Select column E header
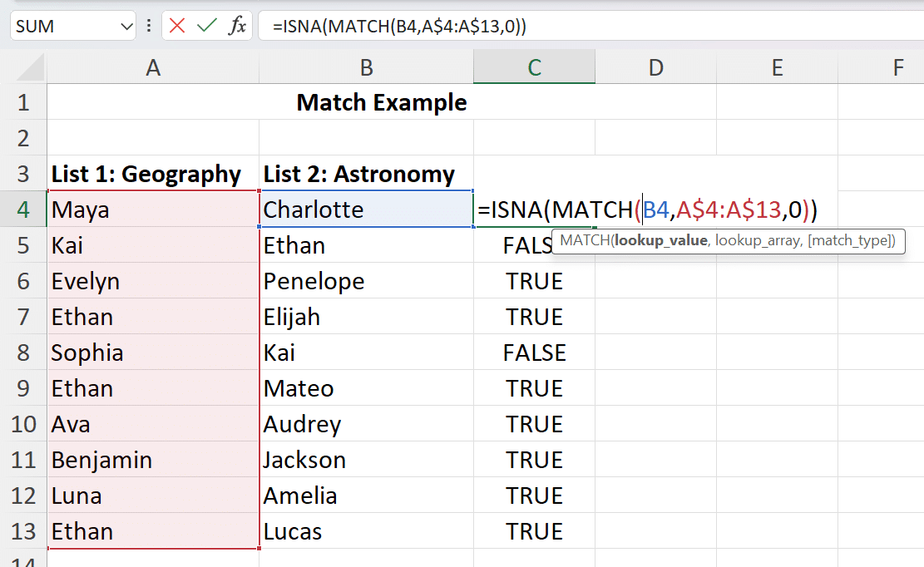The height and width of the screenshot is (567, 924). (778, 67)
